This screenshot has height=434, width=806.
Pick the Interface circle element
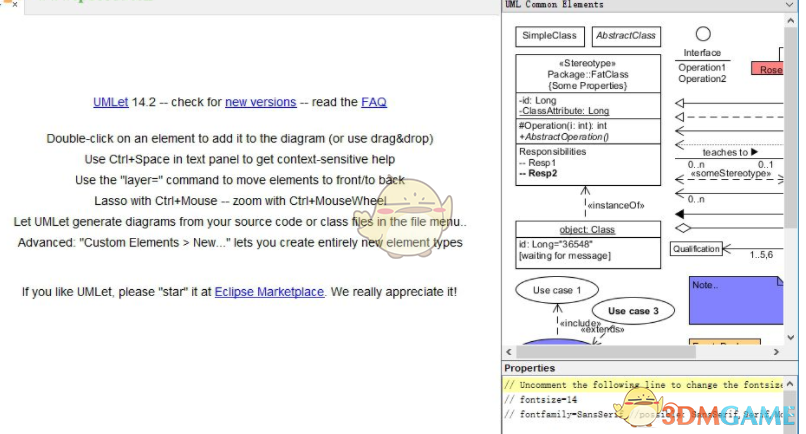(x=703, y=34)
